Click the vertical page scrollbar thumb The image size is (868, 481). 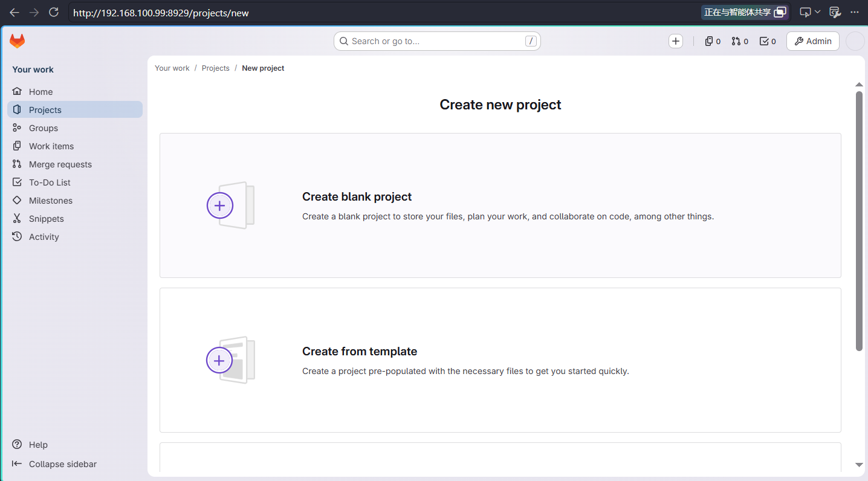pyautogui.click(x=859, y=221)
